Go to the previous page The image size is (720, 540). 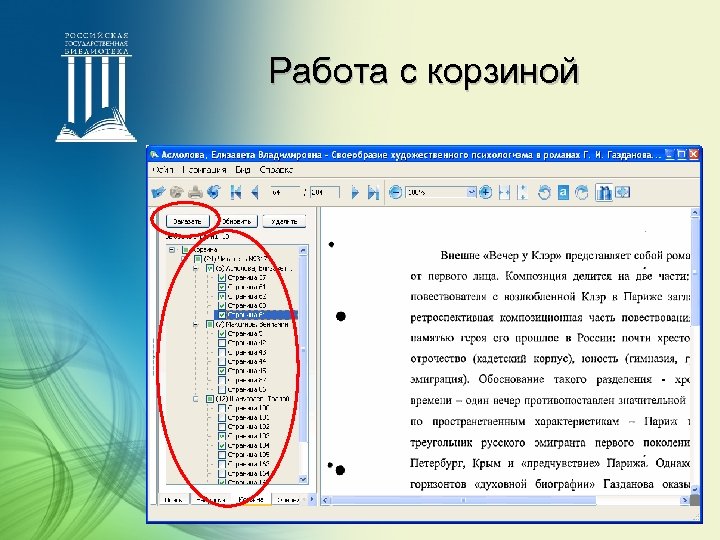255,192
